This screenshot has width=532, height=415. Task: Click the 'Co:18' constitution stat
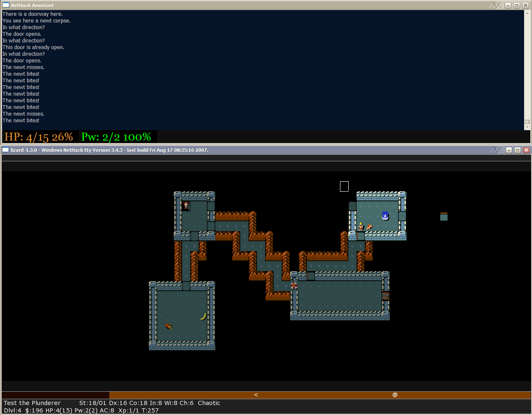[138, 403]
